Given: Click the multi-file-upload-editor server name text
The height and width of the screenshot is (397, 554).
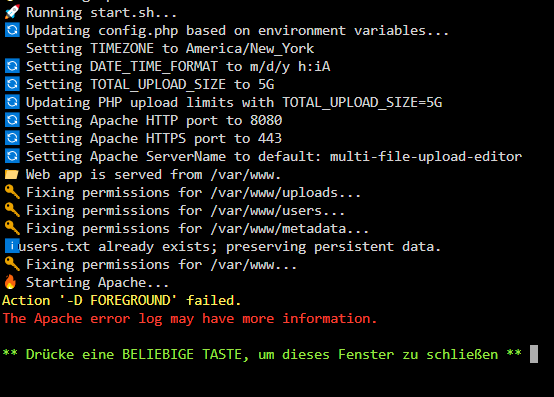Looking at the screenshot, I should (426, 156).
